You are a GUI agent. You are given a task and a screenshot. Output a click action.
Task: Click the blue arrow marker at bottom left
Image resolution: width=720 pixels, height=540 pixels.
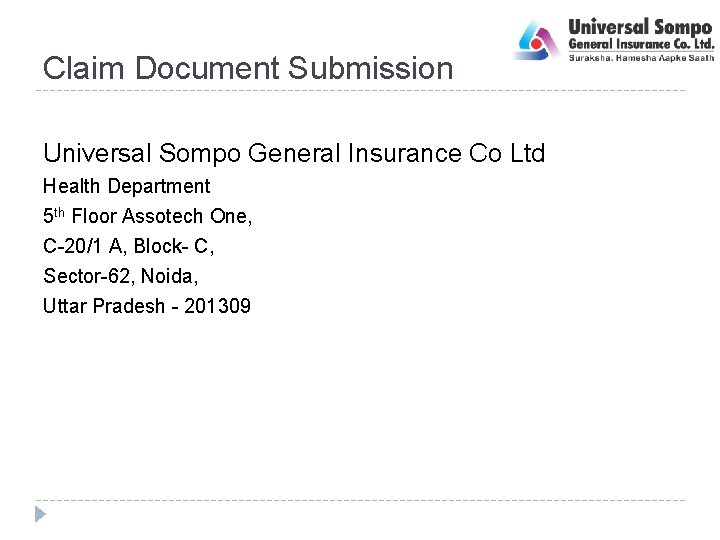click(x=40, y=514)
